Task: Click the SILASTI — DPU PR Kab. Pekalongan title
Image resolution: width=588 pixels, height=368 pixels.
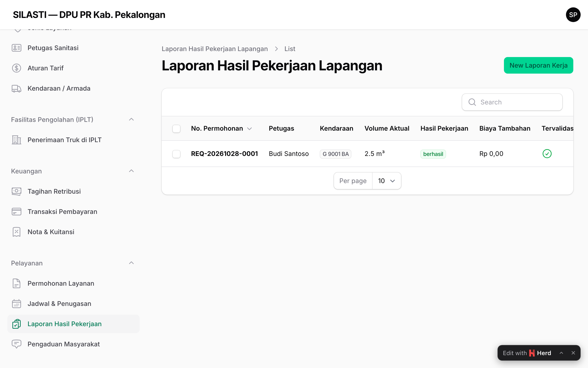Action: coord(89,15)
